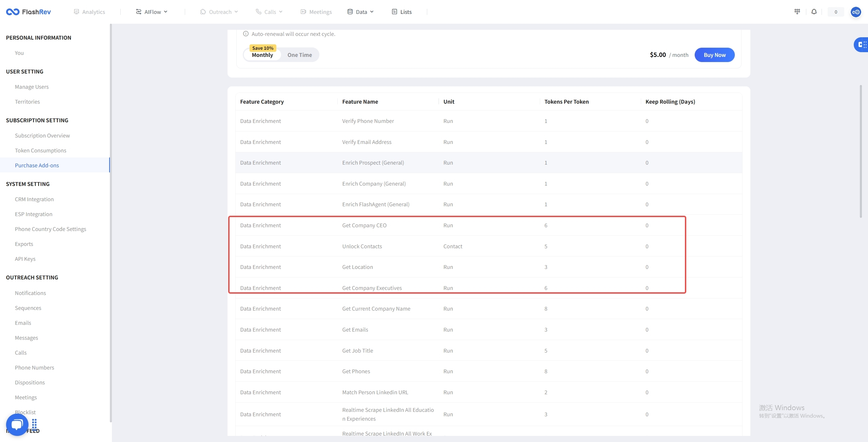Screen dimensions: 868x442
Task: Click Get Emails row
Action: (489, 330)
